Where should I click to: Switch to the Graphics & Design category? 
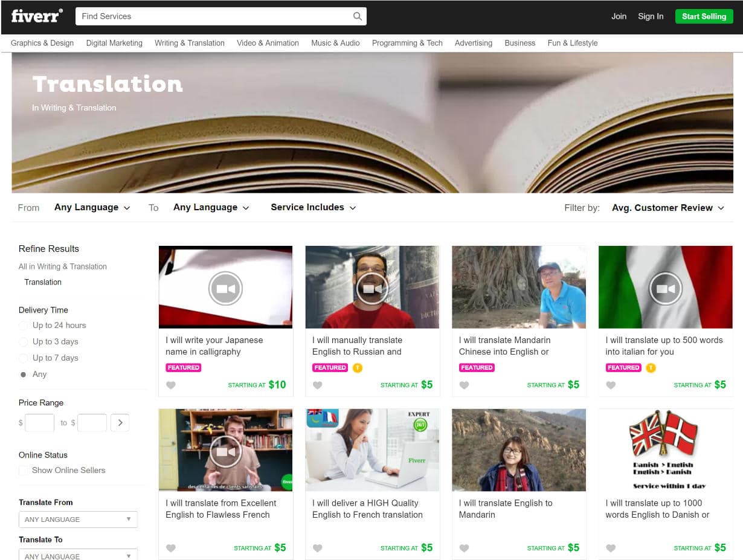42,43
